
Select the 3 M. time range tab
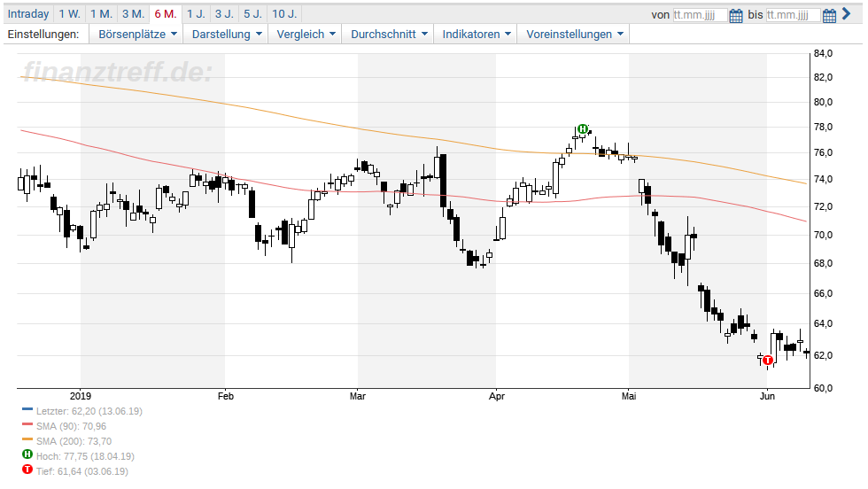coord(133,14)
